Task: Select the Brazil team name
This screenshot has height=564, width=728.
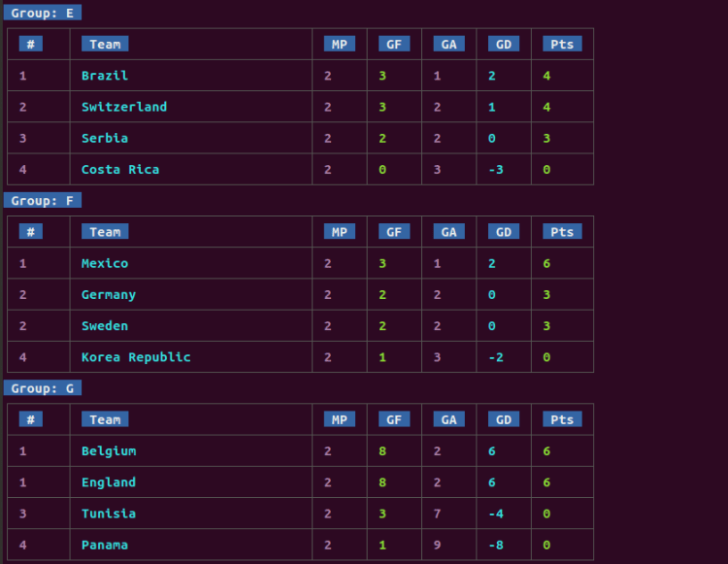Action: tap(105, 76)
